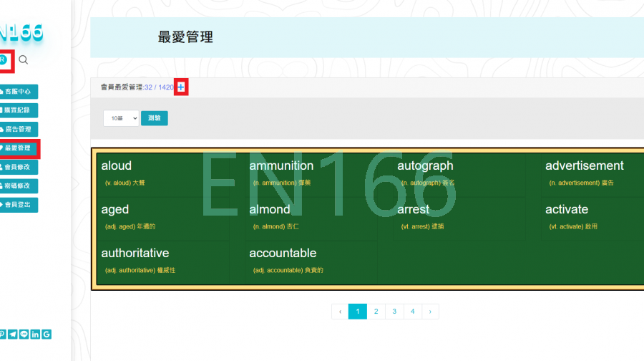Image resolution: width=644 pixels, height=361 pixels.
Task: Open the 密碼修改 sidebar menu
Action: (19, 186)
